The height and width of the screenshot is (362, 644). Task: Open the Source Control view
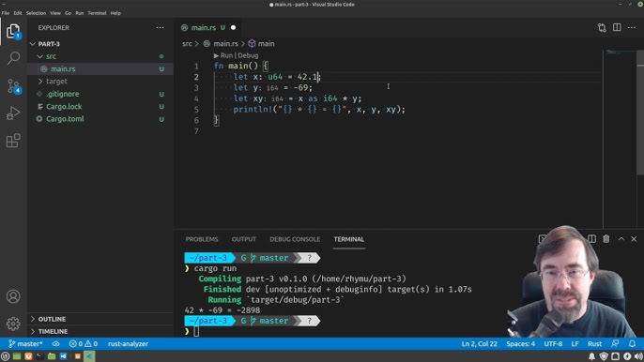(x=13, y=85)
